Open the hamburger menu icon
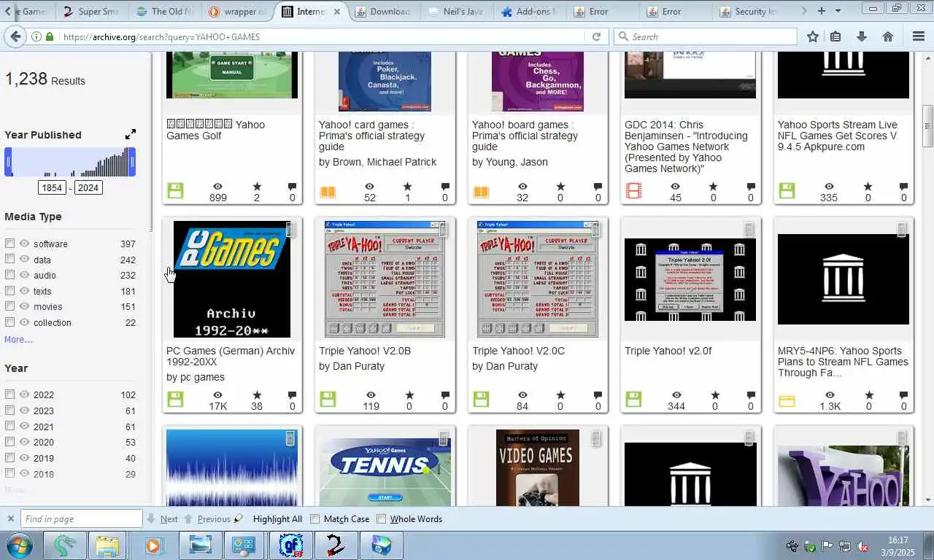 [919, 36]
